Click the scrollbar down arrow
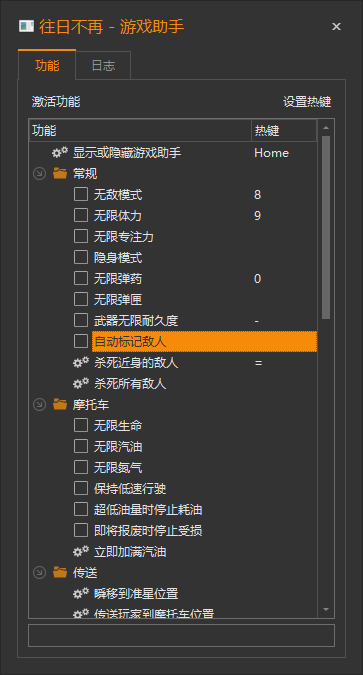Image resolution: width=363 pixels, height=675 pixels. pyautogui.click(x=326, y=610)
